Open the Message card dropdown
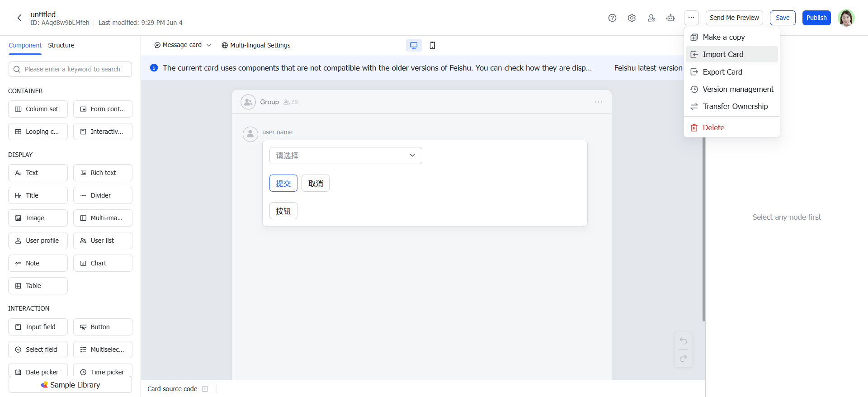The width and height of the screenshot is (868, 397). coord(183,45)
